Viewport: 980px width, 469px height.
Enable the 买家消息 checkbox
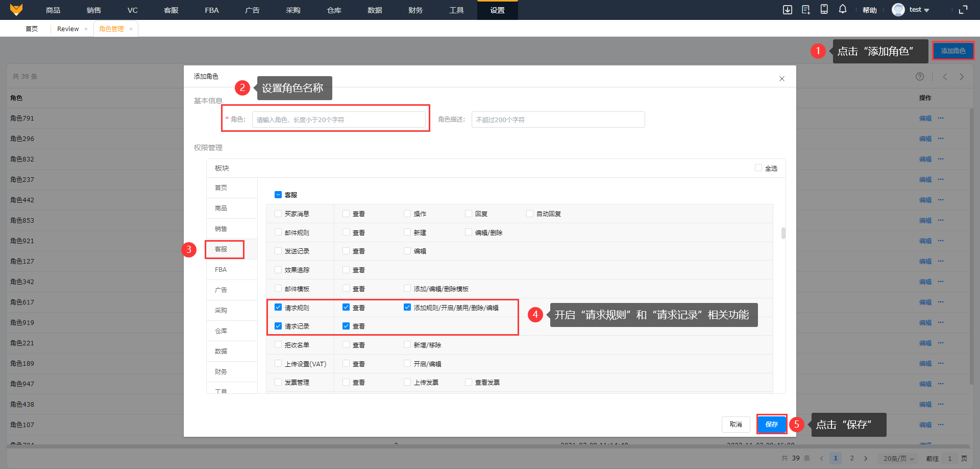pyautogui.click(x=278, y=214)
